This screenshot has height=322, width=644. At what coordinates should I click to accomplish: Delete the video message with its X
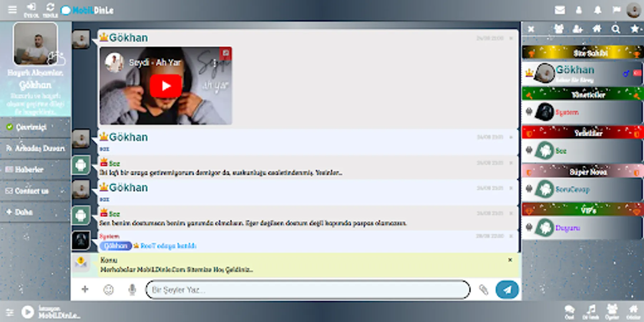pos(511,38)
